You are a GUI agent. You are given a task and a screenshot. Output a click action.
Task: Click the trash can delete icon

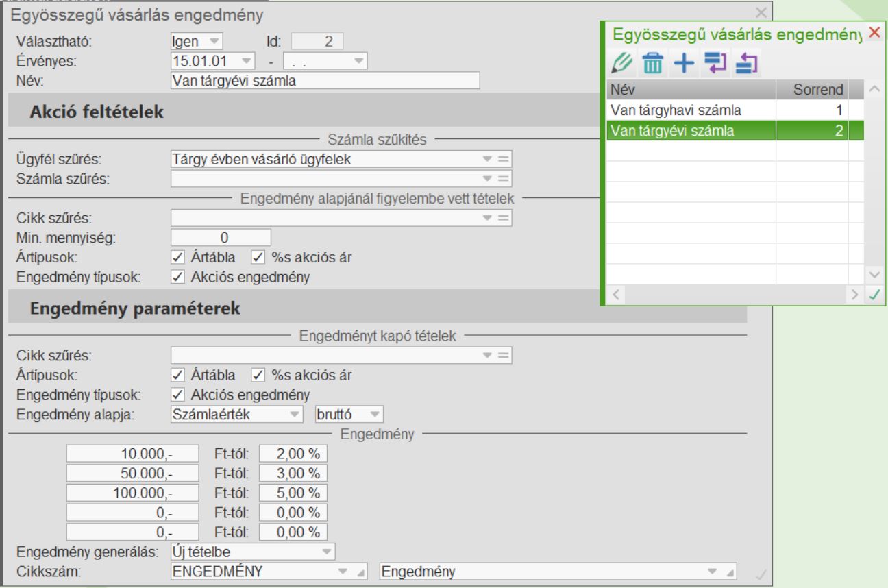[x=652, y=62]
